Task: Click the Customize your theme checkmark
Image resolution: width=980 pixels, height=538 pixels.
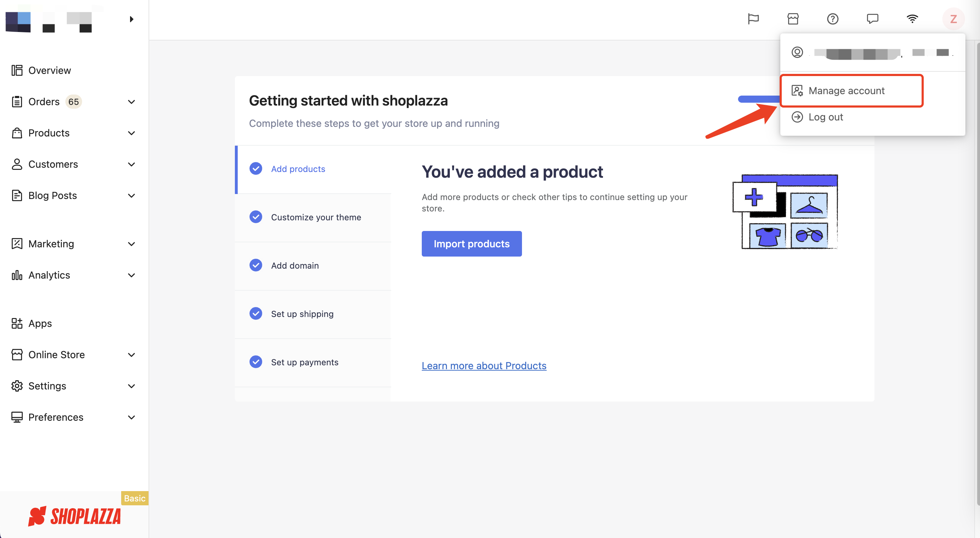Action: 255,216
